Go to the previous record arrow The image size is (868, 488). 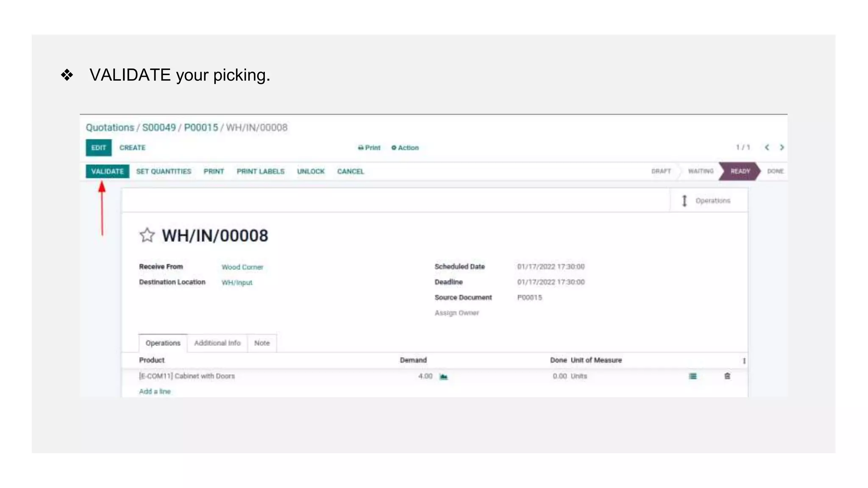pos(767,147)
